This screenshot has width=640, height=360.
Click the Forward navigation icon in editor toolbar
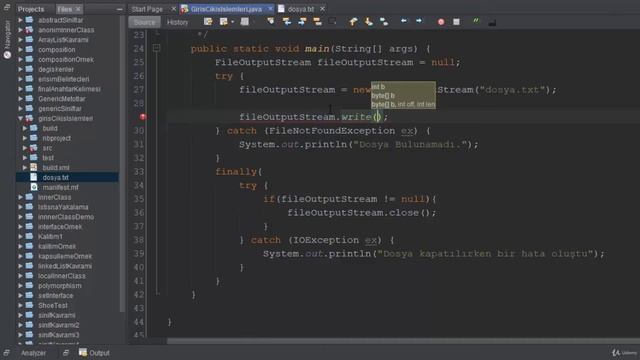[244, 22]
